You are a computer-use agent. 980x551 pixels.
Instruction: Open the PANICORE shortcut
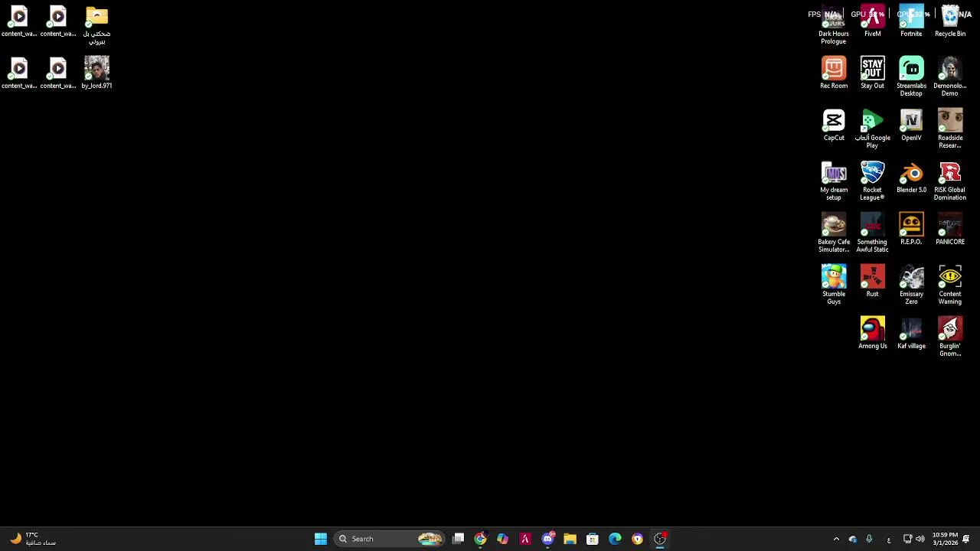(950, 230)
